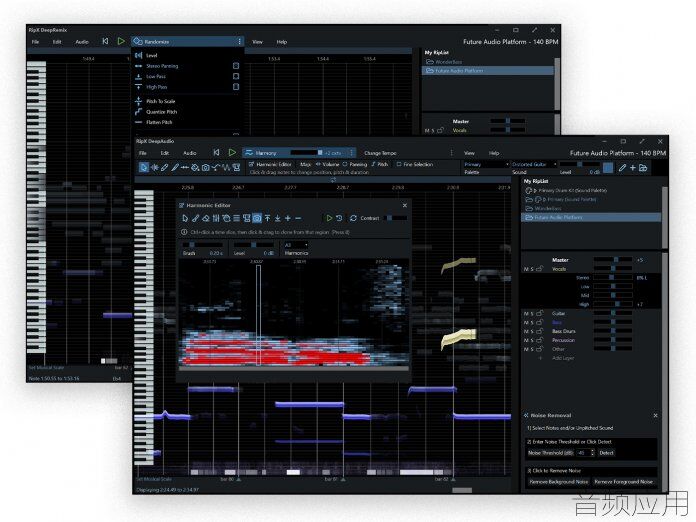The width and height of the screenshot is (696, 522).
Task: Click the Detect button in Noise Removal
Action: [606, 453]
